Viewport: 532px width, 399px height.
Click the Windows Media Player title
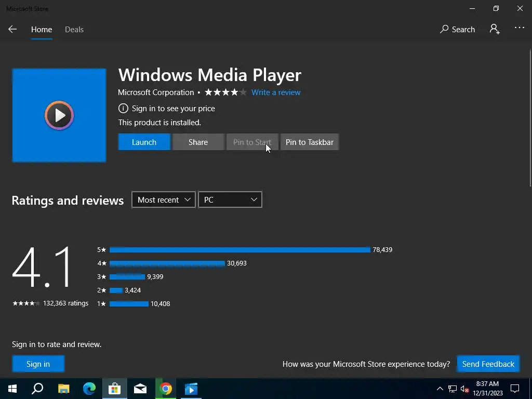coord(210,75)
